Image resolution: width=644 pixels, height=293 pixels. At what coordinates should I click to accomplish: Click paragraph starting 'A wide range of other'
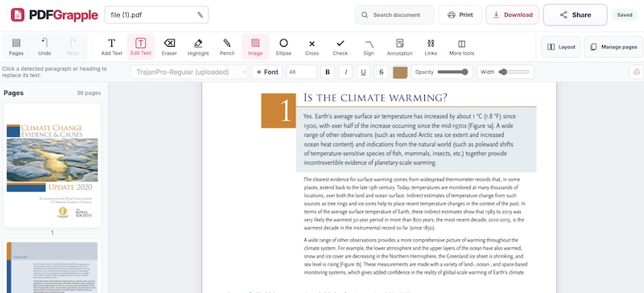[415, 256]
